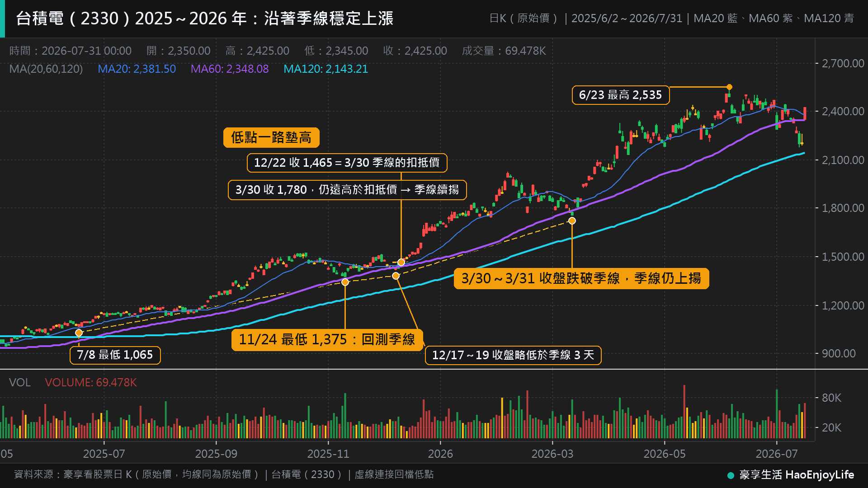Click the orange marker at the 7/8 low
868x488 pixels.
(79, 333)
